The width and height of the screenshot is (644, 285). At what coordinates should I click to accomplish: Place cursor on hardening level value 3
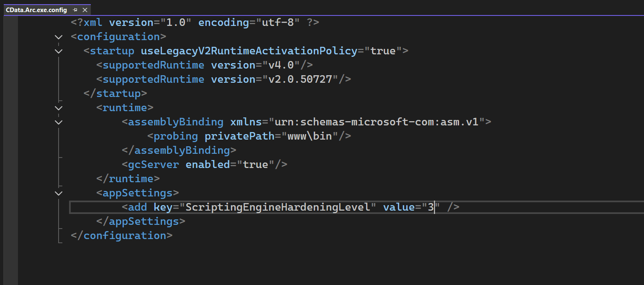click(431, 207)
